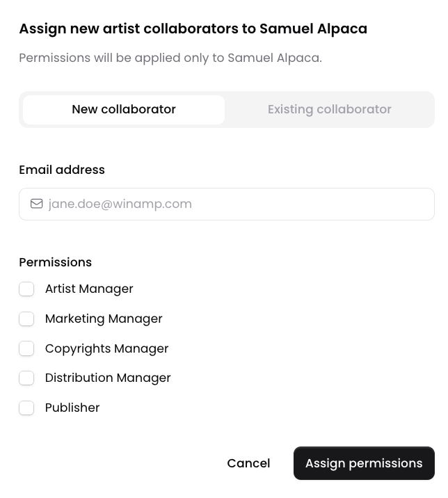
Task: Click the Publisher label text
Action: [x=72, y=408]
